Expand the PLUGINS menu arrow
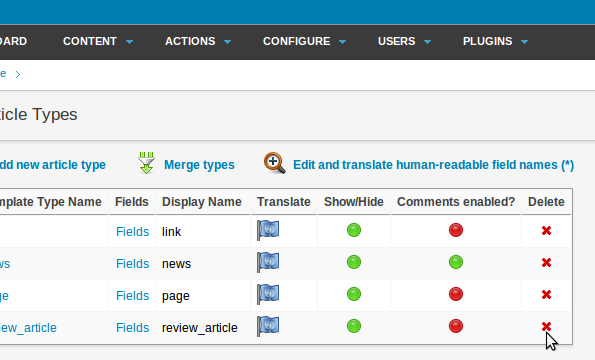Image resolution: width=595 pixels, height=360 pixels. pos(524,42)
